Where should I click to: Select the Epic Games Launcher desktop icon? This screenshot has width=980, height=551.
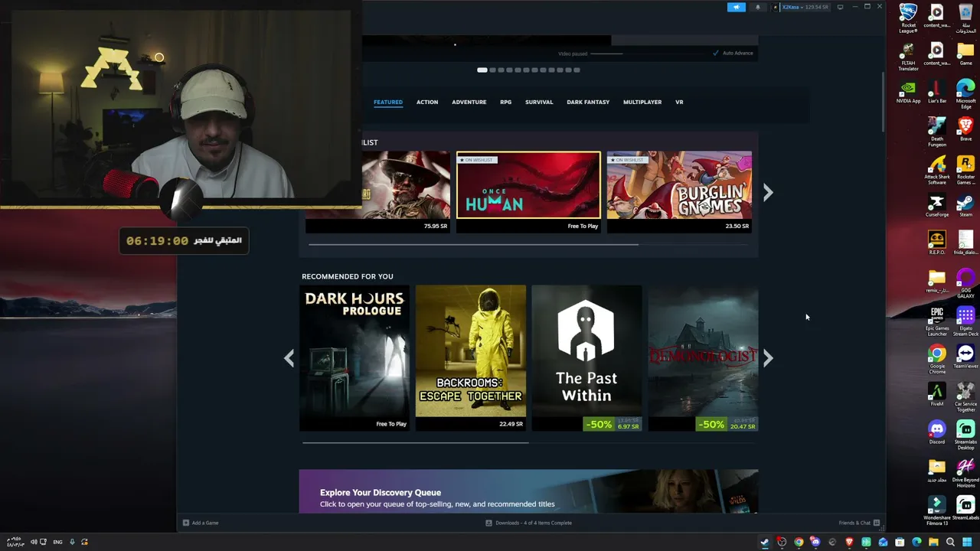coord(937,321)
